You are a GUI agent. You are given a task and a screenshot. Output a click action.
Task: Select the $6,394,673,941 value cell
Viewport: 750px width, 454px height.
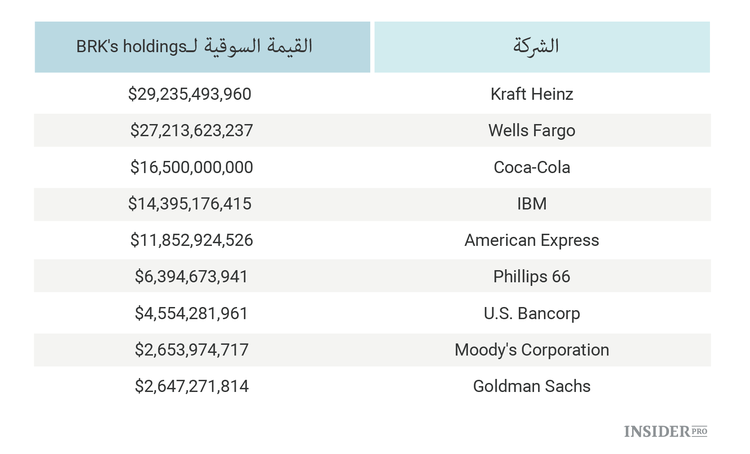[191, 277]
